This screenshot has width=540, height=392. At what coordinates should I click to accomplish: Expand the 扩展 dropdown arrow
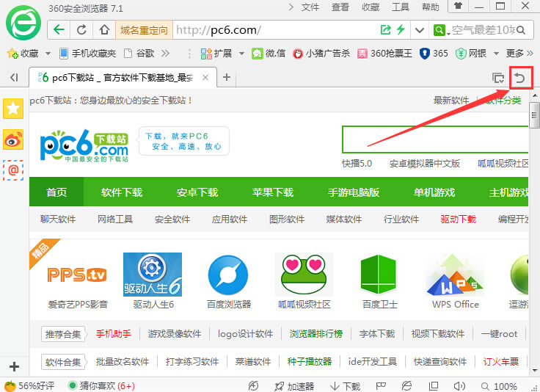click(241, 54)
